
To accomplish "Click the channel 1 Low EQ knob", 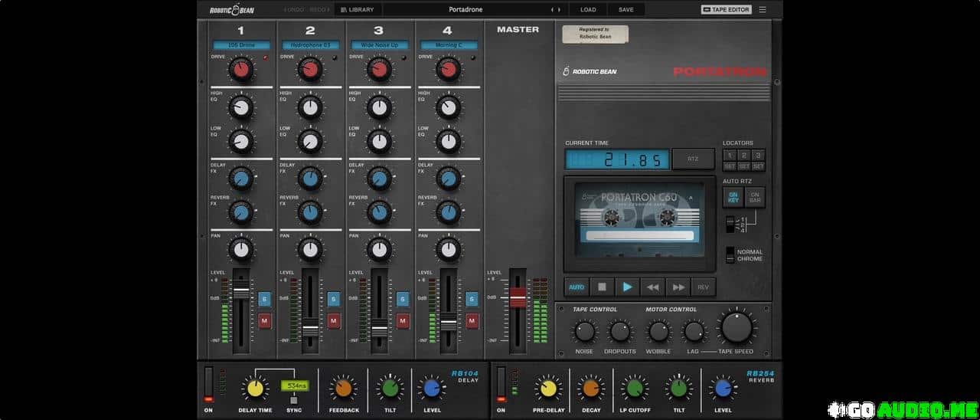I will click(241, 141).
